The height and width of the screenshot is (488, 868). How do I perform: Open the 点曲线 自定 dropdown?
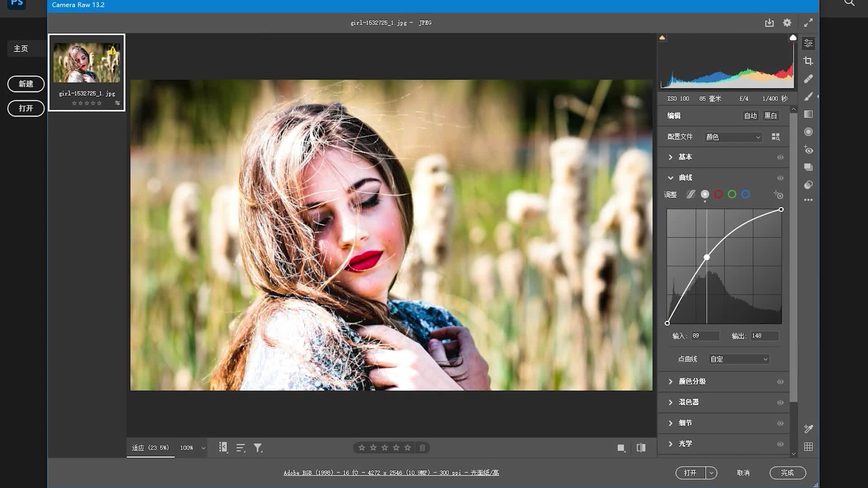[739, 359]
